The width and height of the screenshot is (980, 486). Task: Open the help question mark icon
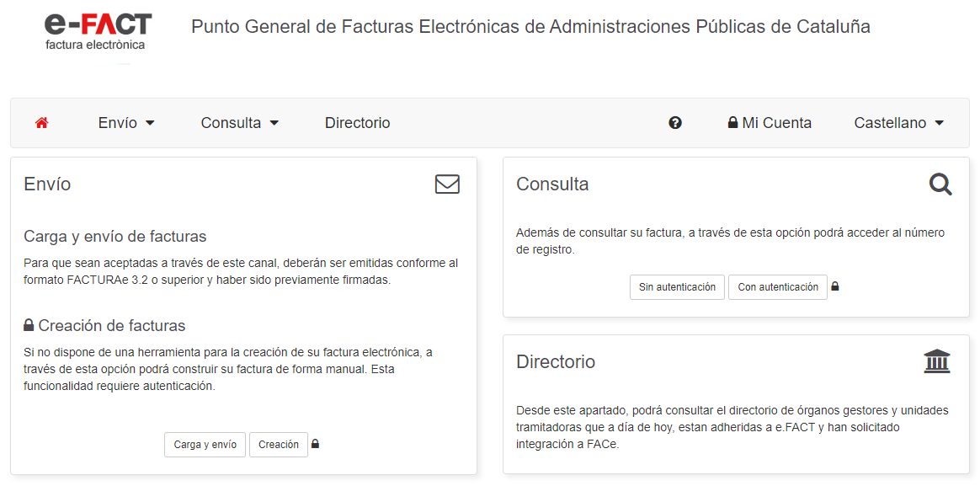coord(675,122)
